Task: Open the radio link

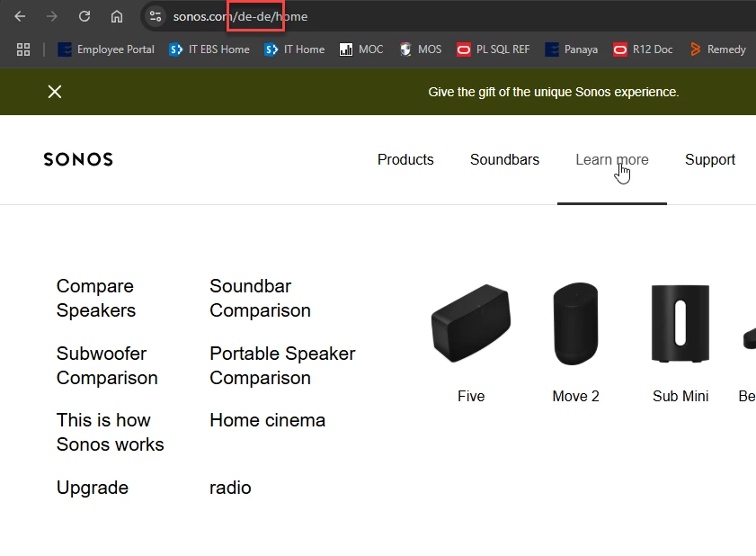Action: [230, 488]
